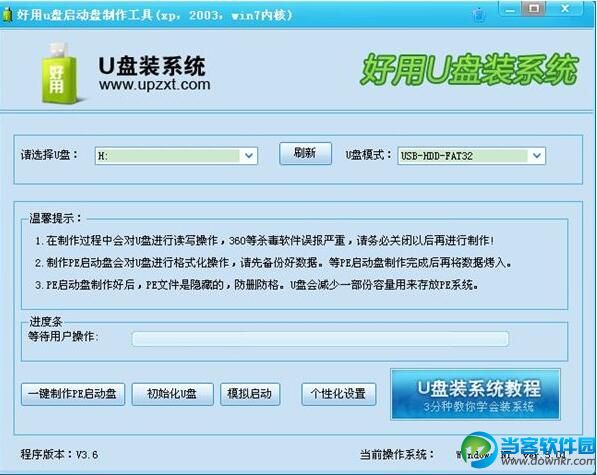This screenshot has width=597, height=475.
Task: Click the 程序版本：V3.6 text
Action: pyautogui.click(x=59, y=454)
